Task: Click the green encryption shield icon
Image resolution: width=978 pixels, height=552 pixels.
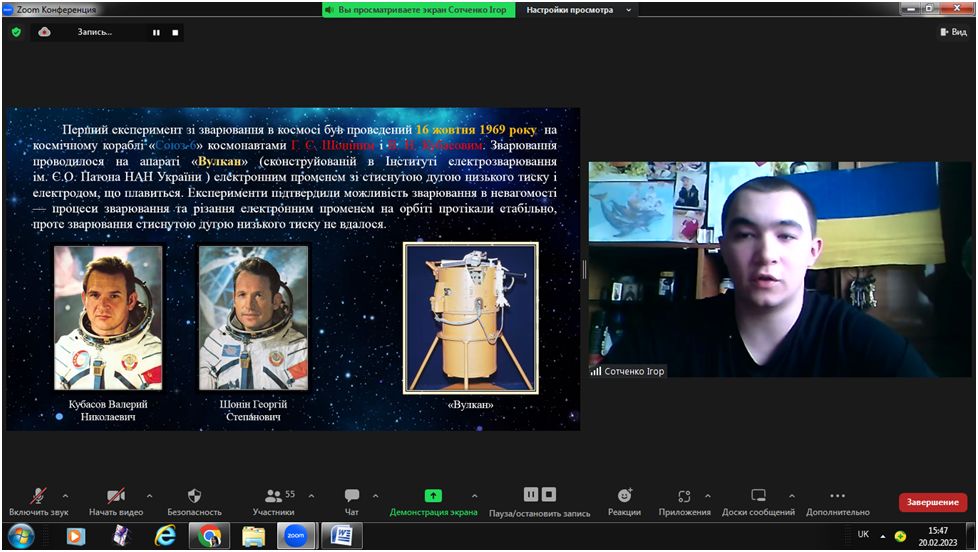Action: [x=16, y=32]
